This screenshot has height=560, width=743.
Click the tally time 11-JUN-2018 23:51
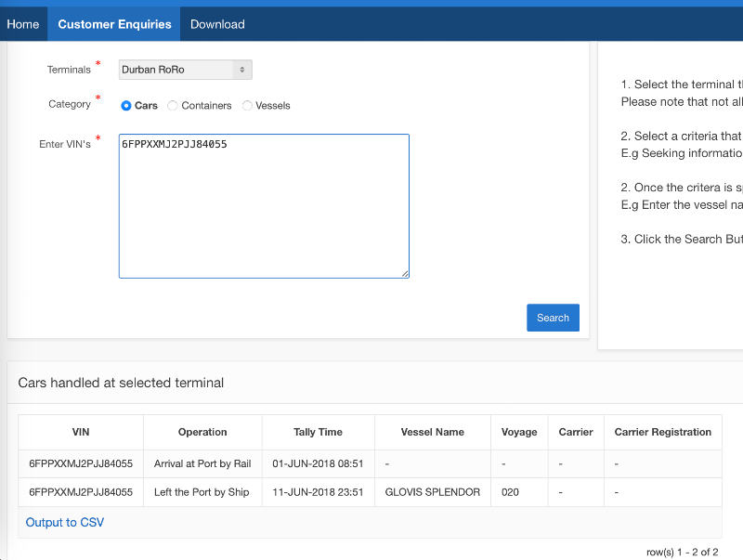(318, 492)
